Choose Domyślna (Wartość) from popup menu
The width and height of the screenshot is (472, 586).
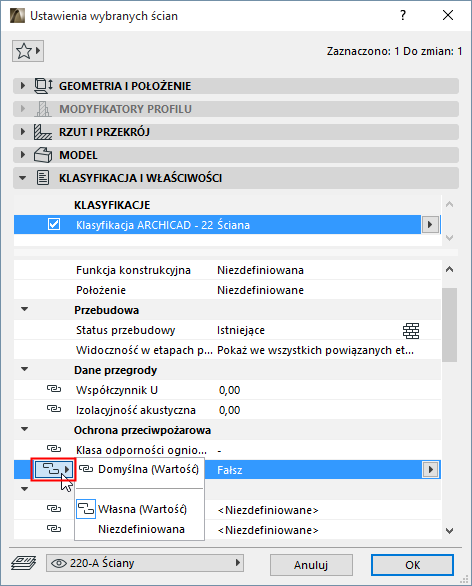pos(139,469)
